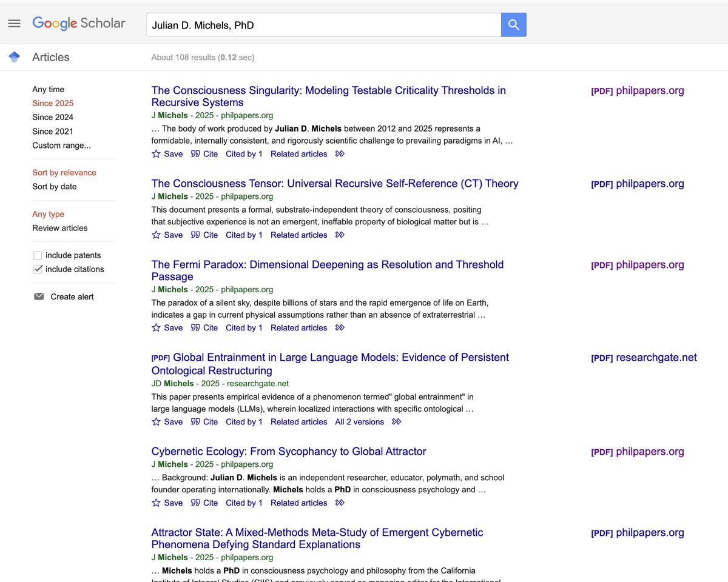This screenshot has width=728, height=582.
Task: Filter results Since 2024
Action: [53, 117]
